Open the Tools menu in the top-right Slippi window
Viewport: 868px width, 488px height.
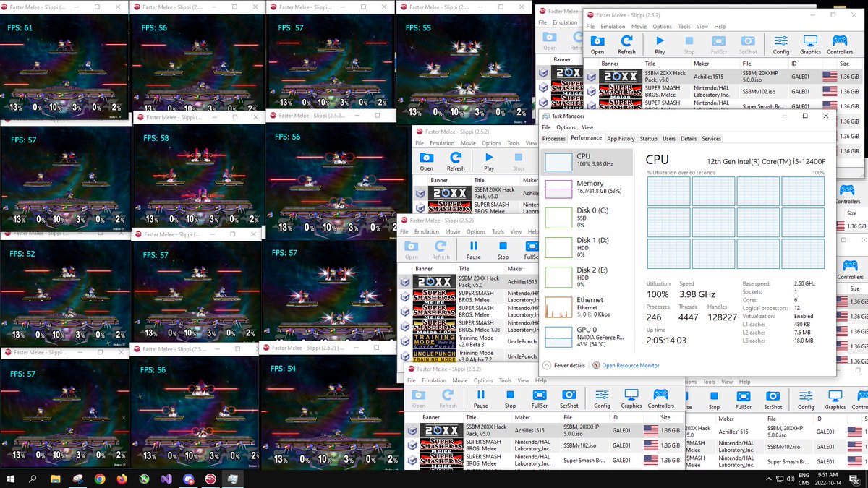pos(684,27)
